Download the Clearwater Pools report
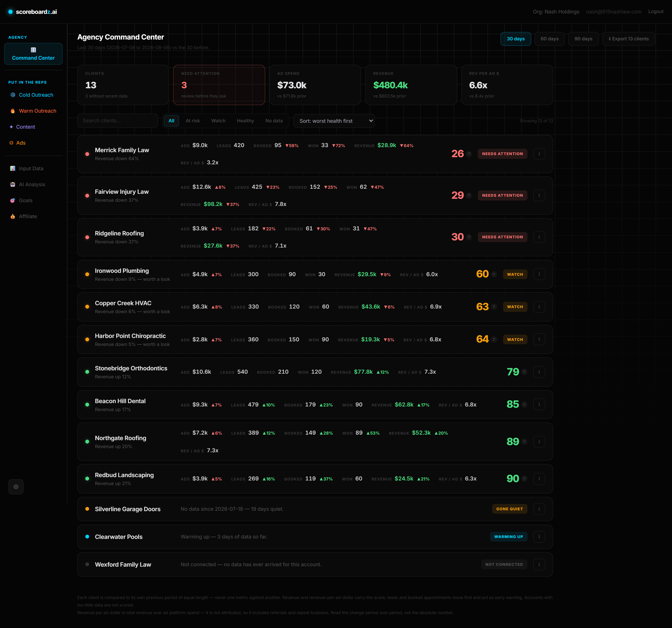The height and width of the screenshot is (628, 672). point(539,537)
